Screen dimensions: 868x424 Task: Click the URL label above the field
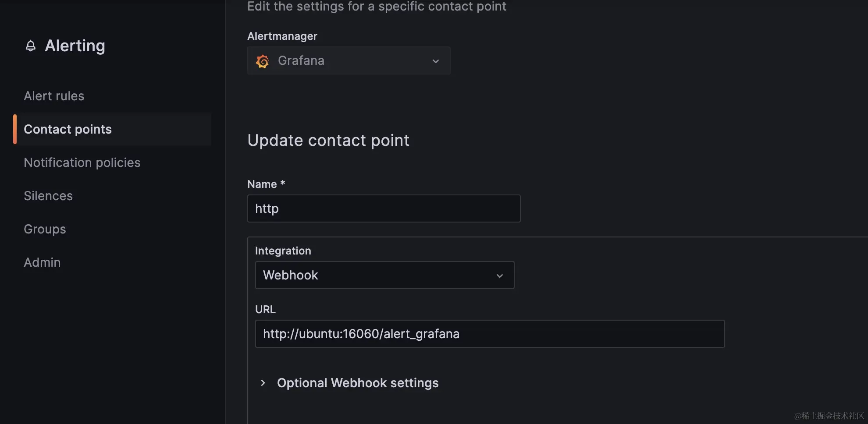[265, 309]
